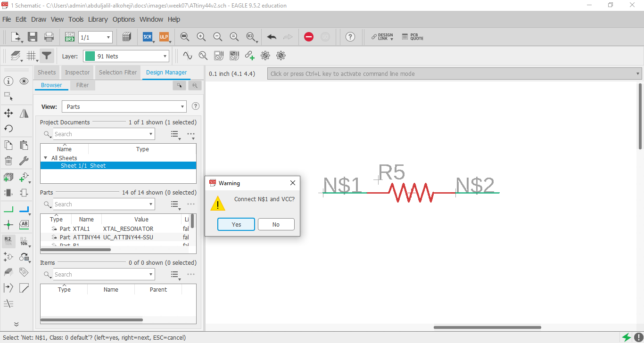Viewport: 644px width, 343px height.
Task: Select the Mirror tool
Action: tap(24, 113)
